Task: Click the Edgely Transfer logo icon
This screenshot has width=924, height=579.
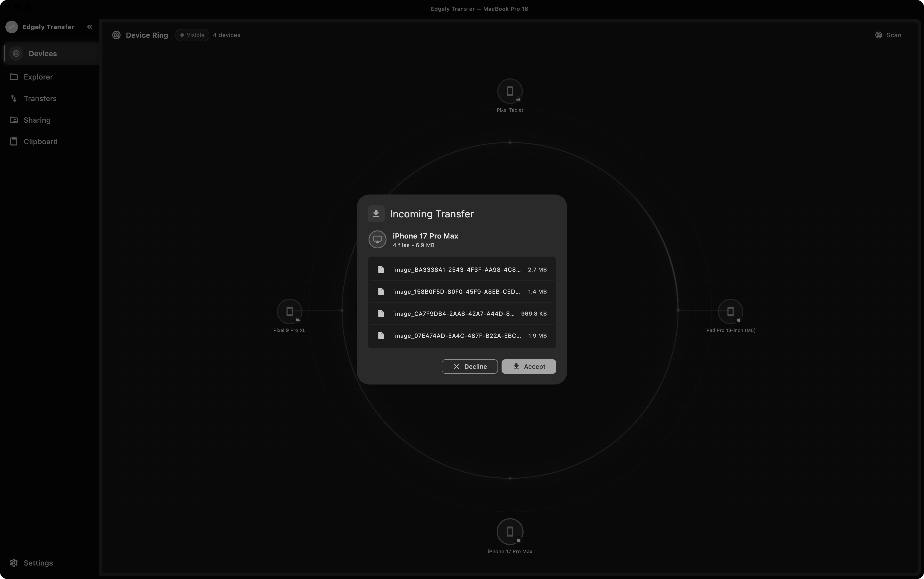Action: coord(11,27)
